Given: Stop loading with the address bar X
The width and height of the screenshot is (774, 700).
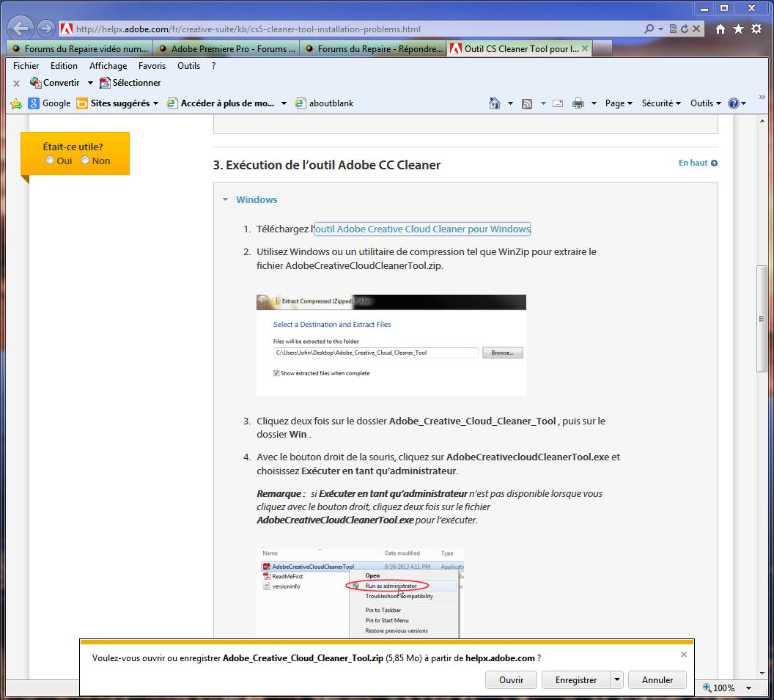Looking at the screenshot, I should click(x=696, y=29).
